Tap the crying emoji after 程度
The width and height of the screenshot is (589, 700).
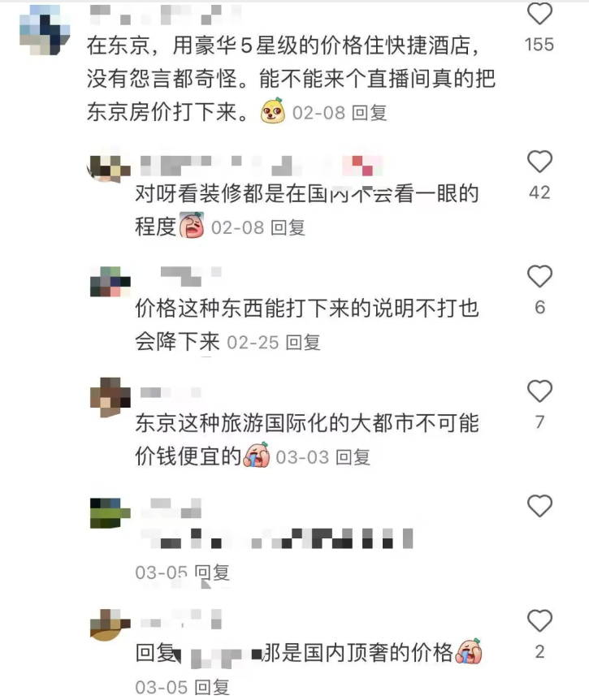pos(192,225)
